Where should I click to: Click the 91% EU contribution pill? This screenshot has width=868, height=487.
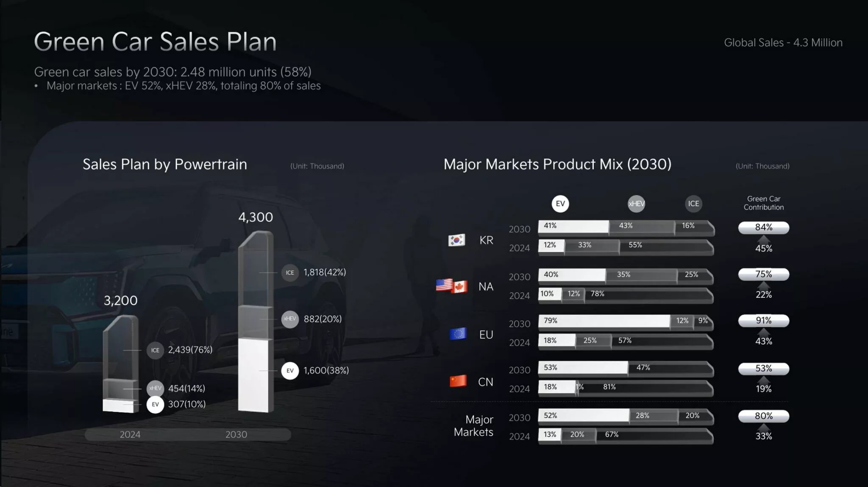(x=764, y=321)
